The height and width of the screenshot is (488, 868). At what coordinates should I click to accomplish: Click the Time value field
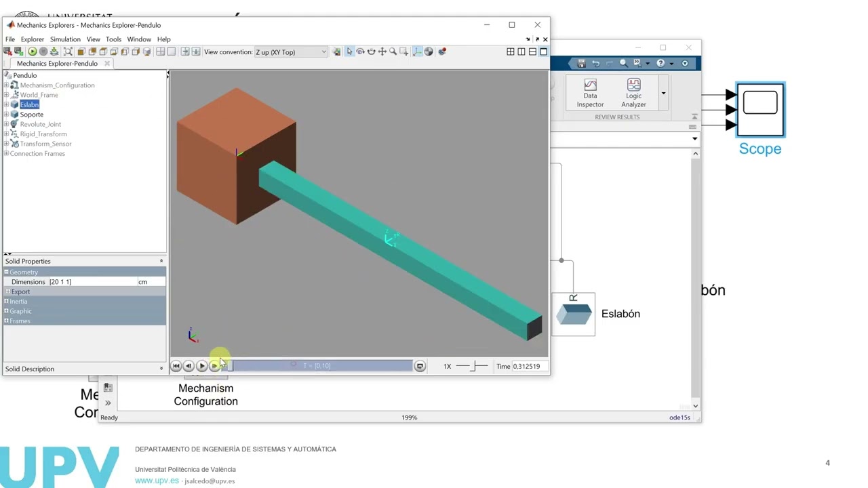(x=529, y=366)
